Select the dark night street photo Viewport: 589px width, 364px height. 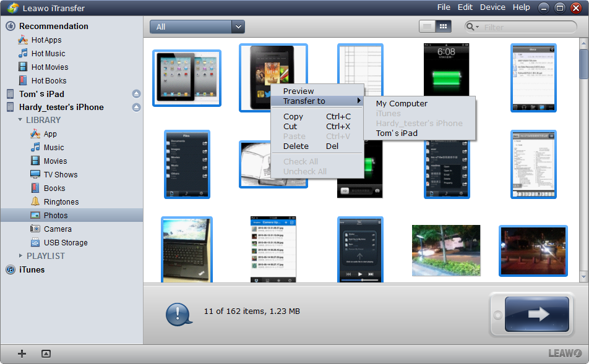533,251
